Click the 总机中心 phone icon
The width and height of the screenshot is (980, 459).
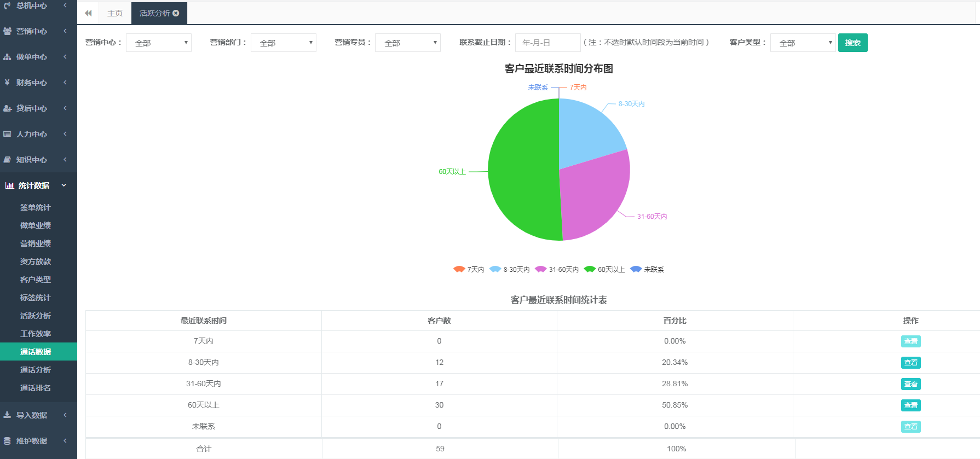point(7,5)
